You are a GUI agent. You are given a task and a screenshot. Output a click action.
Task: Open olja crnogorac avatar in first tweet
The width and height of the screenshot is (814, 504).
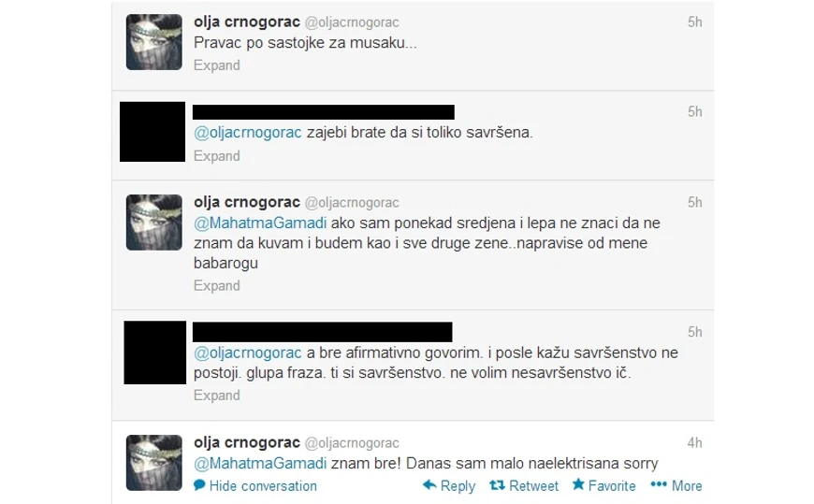coord(154,42)
